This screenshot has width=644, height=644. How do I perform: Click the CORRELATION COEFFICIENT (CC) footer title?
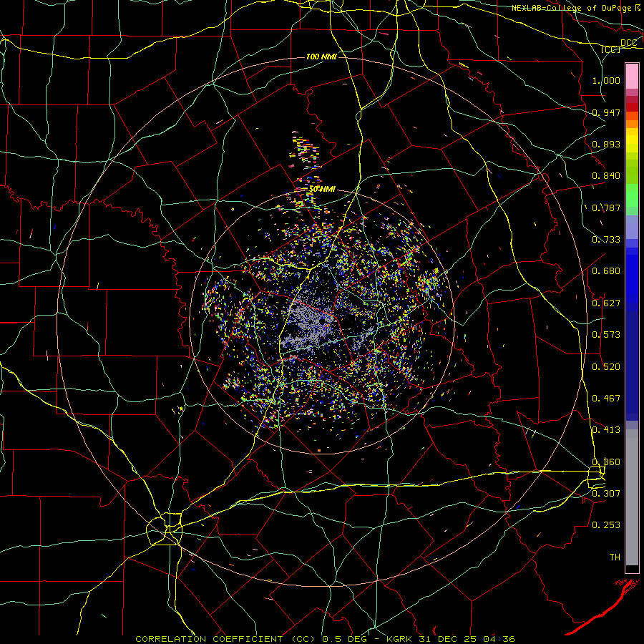point(225,639)
